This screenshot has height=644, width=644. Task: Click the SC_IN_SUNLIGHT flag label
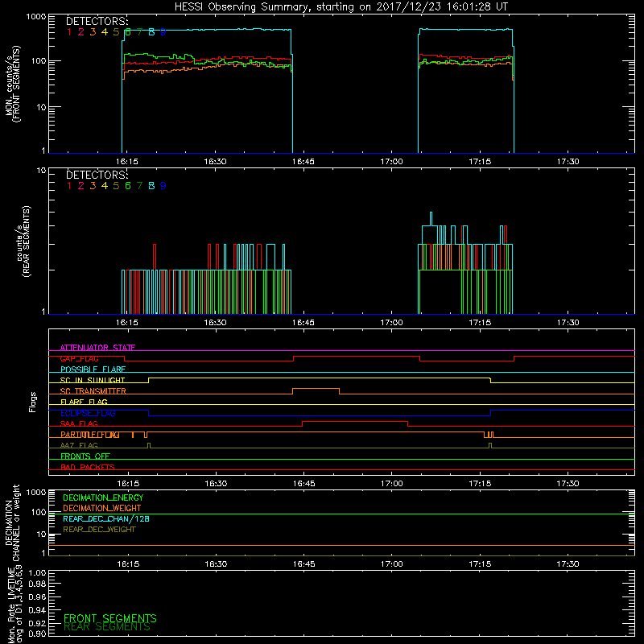(93, 380)
